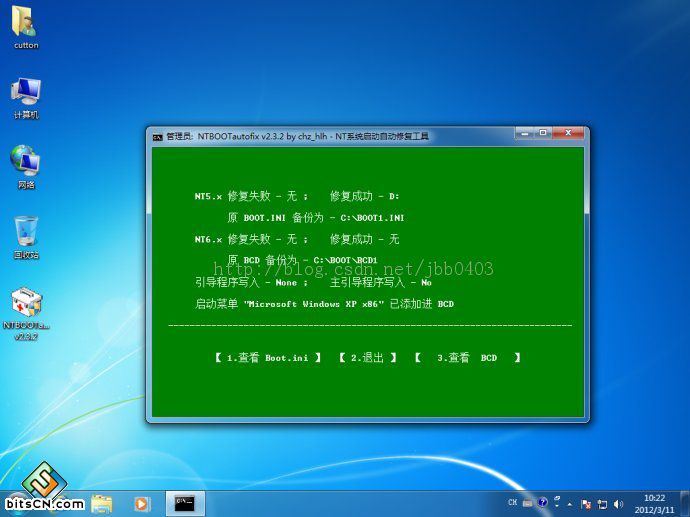690x517 pixels.
Task: Click the Show Desktop strip
Action: click(685, 504)
